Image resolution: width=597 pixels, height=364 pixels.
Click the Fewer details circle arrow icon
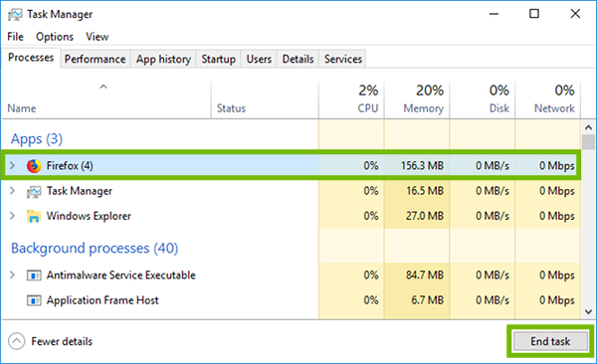coord(16,341)
